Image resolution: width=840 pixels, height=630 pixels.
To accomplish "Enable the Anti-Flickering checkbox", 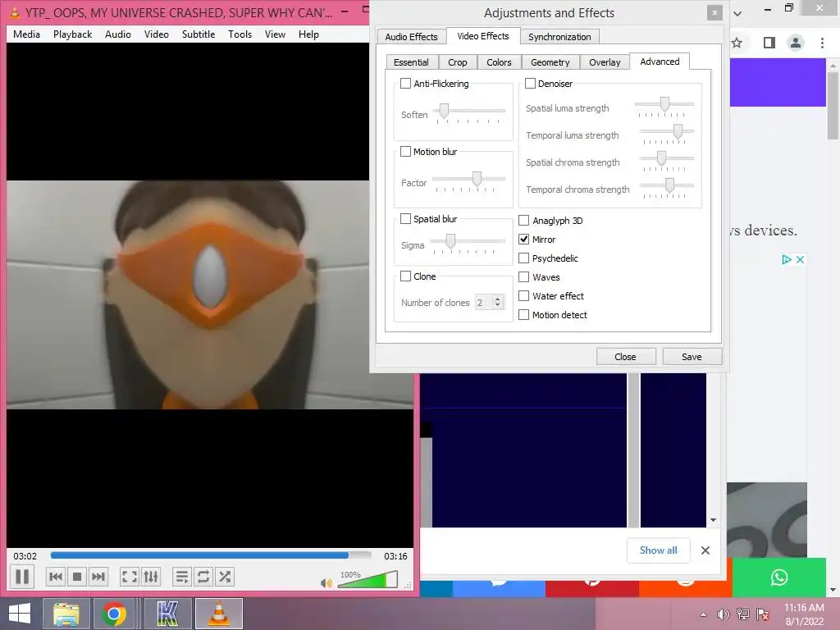I will [405, 84].
